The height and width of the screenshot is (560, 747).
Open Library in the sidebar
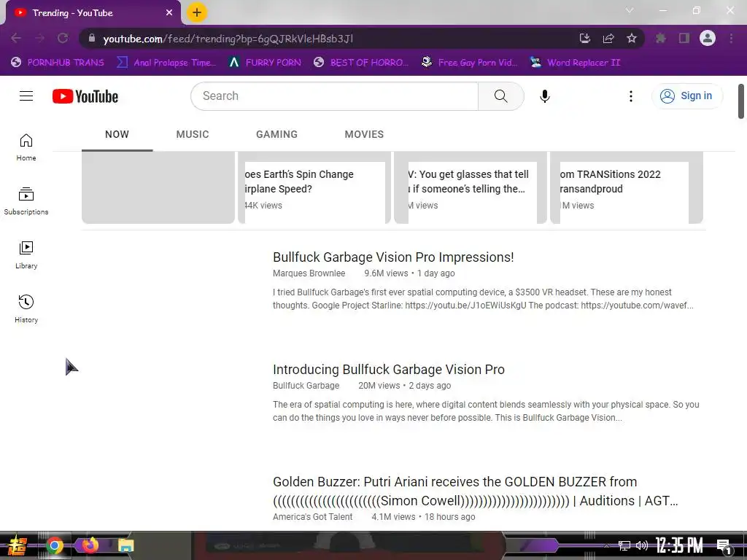(x=26, y=255)
